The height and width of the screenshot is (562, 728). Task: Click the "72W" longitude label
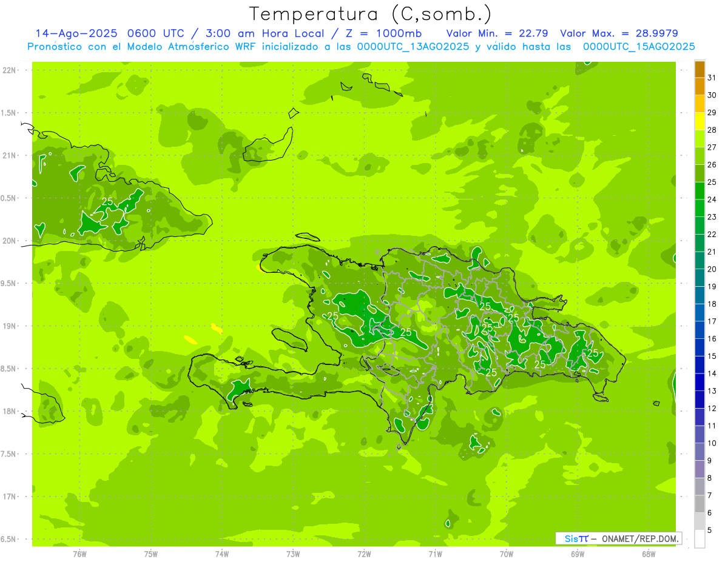(x=364, y=554)
